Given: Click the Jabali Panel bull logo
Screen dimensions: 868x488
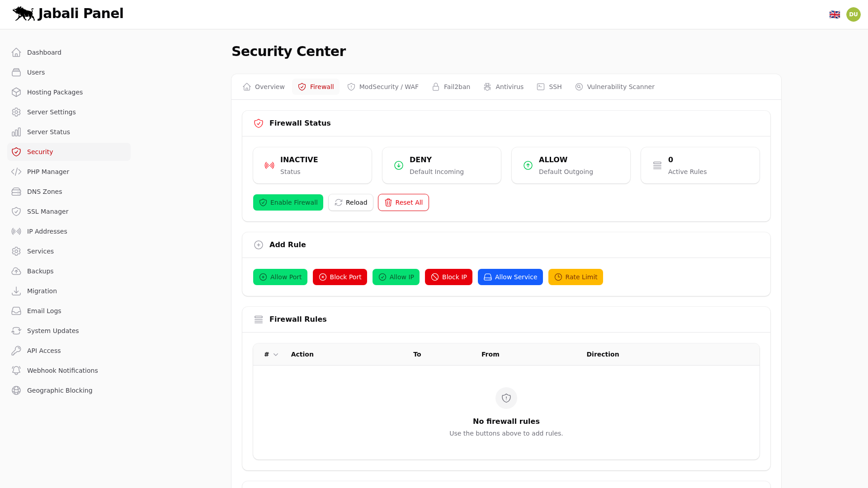Looking at the screenshot, I should 23,14.
